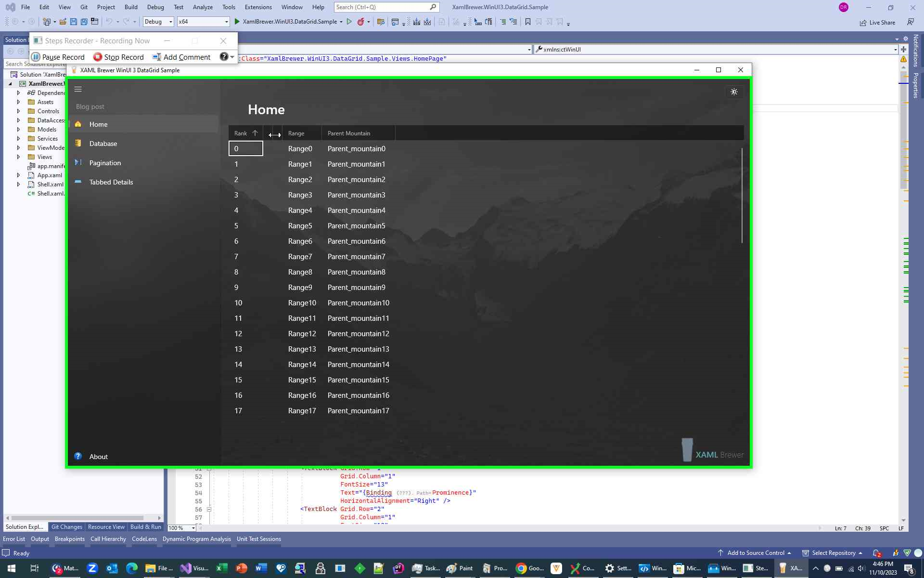The height and width of the screenshot is (578, 924).
Task: Click the Save All toolbar icon
Action: pos(84,22)
